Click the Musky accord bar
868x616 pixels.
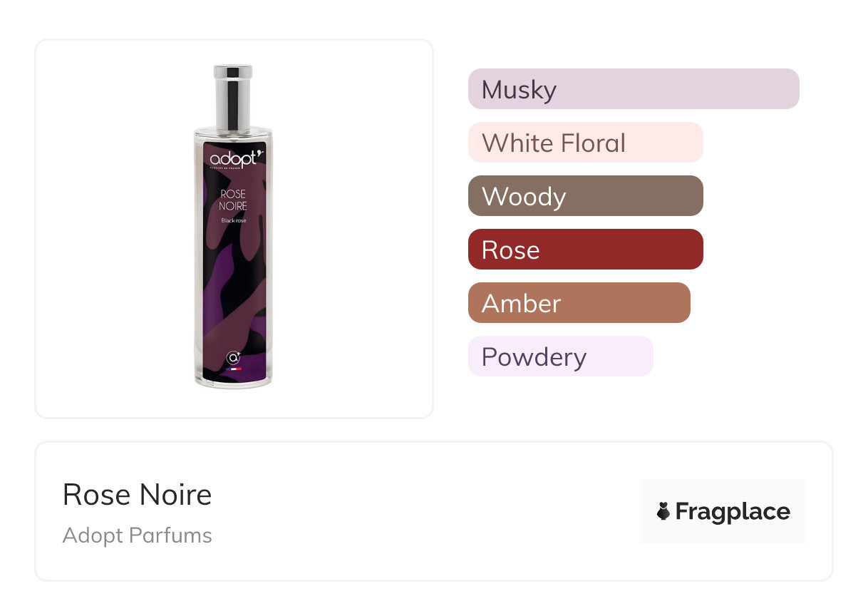[634, 89]
